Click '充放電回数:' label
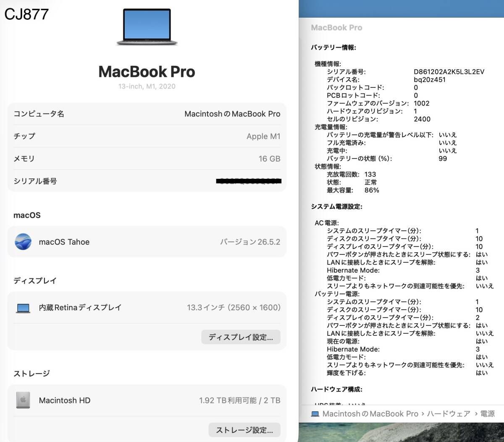Image resolution: width=504 pixels, height=442 pixels. coord(343,174)
